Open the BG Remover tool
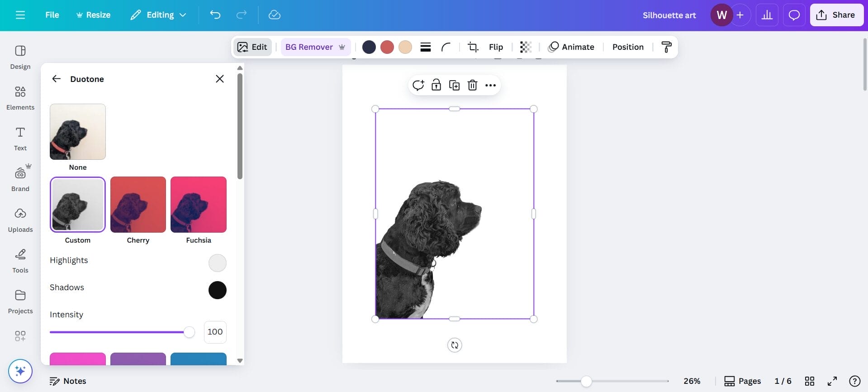This screenshot has width=868, height=392. (315, 47)
